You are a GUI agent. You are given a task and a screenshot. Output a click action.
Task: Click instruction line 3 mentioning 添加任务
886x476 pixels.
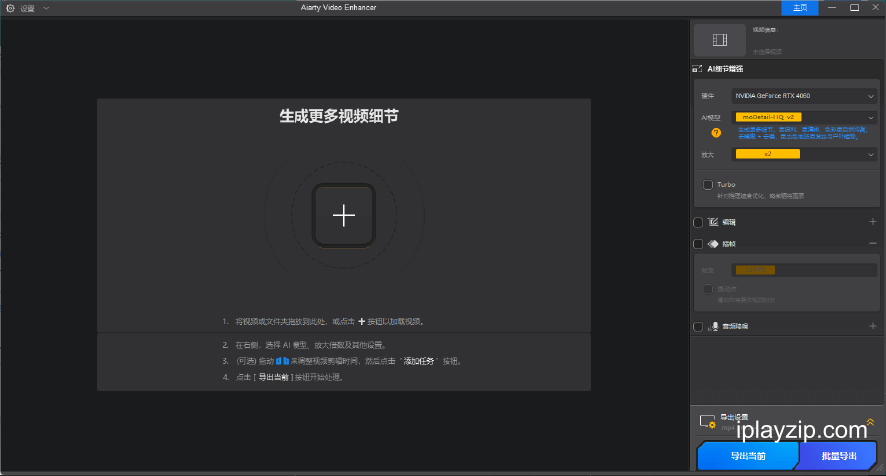[x=342, y=361]
